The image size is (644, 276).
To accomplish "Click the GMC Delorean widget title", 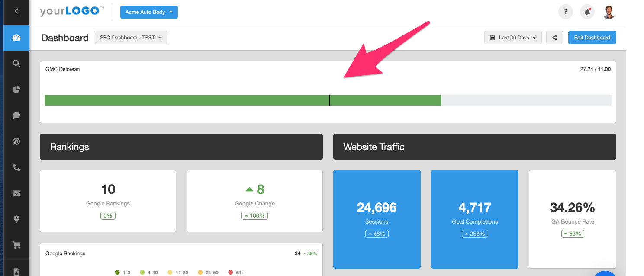I will (63, 69).
